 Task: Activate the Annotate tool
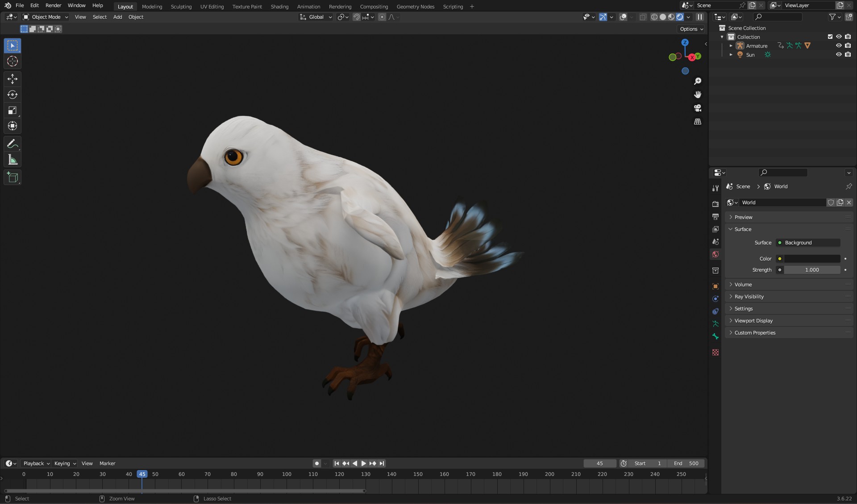12,144
